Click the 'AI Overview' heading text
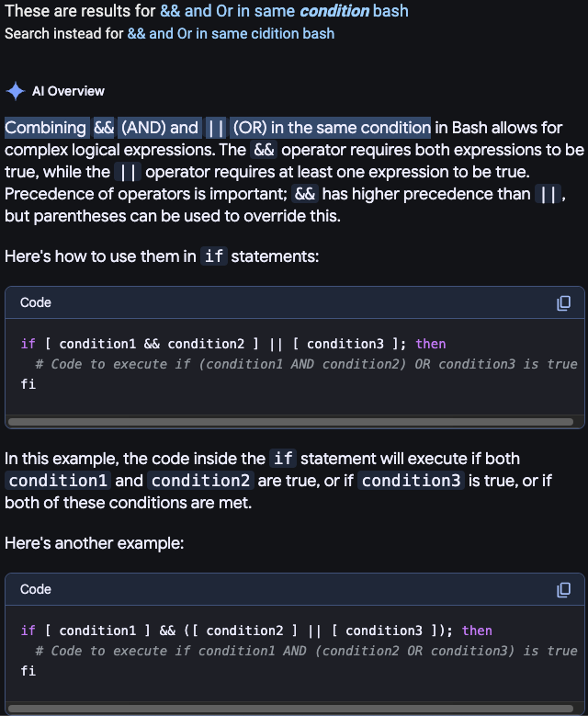The height and width of the screenshot is (716, 588). point(68,91)
